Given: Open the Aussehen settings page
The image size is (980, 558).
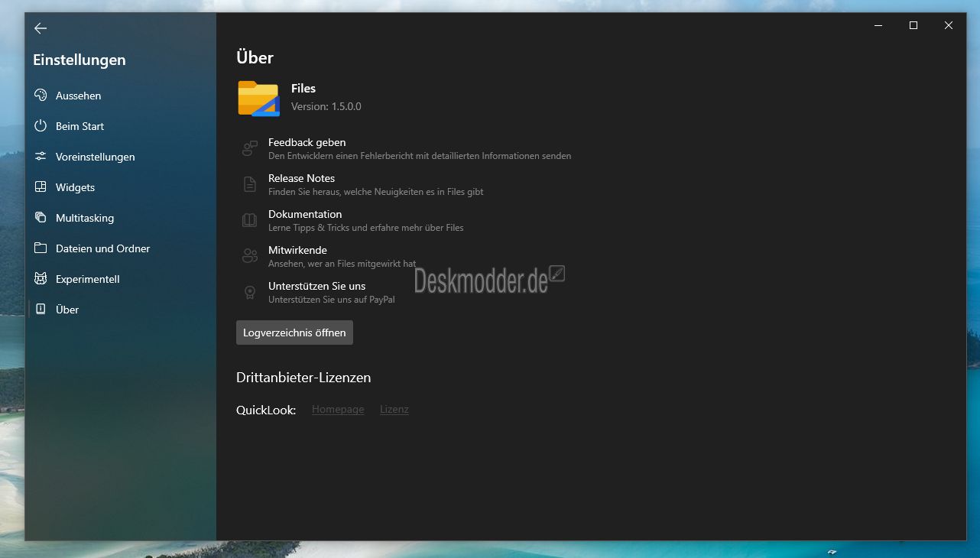Looking at the screenshot, I should pyautogui.click(x=121, y=96).
